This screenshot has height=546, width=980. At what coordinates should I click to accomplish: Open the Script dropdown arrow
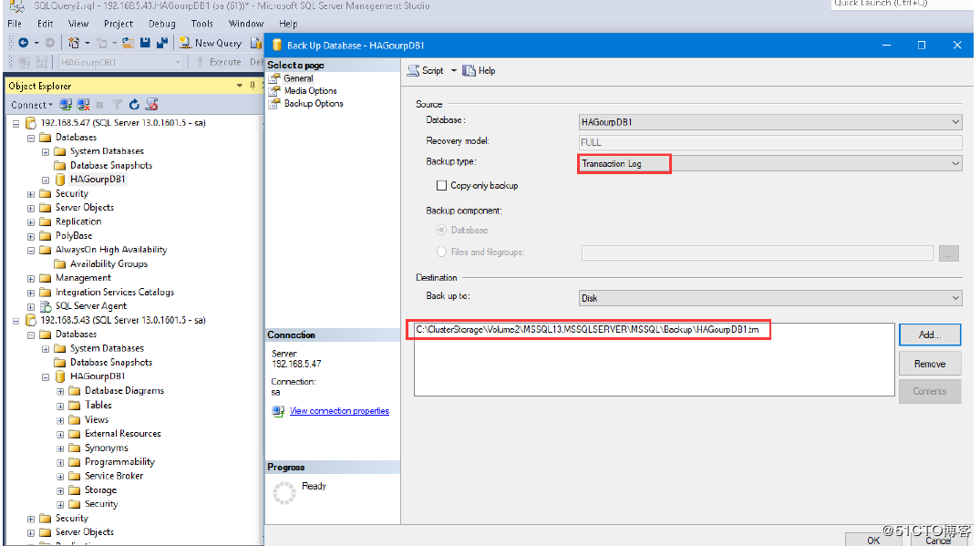pos(454,70)
